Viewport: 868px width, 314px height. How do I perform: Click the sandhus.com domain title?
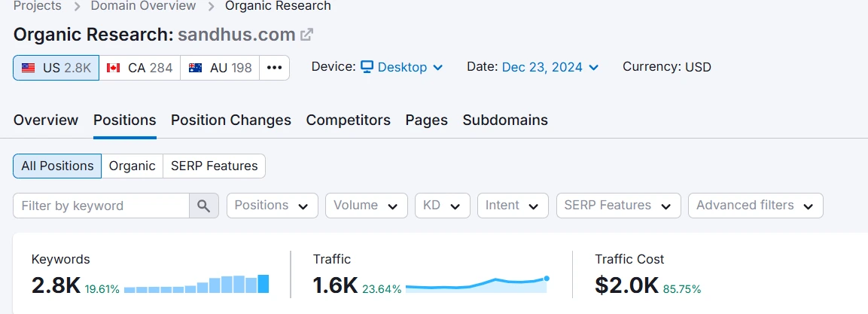point(236,35)
